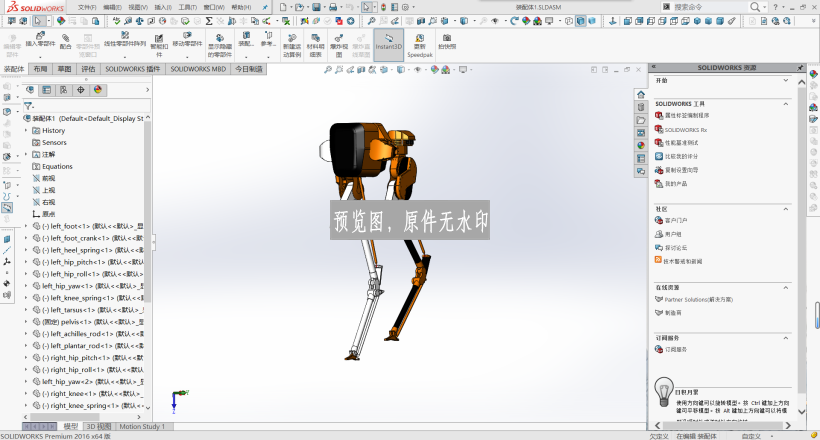Open the search command dropdown arrow
Image resolution: width=820 pixels, height=440 pixels.
click(765, 7)
